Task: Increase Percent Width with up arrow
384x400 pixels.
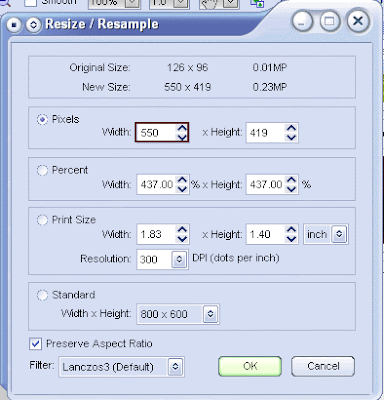Action: click(x=182, y=180)
